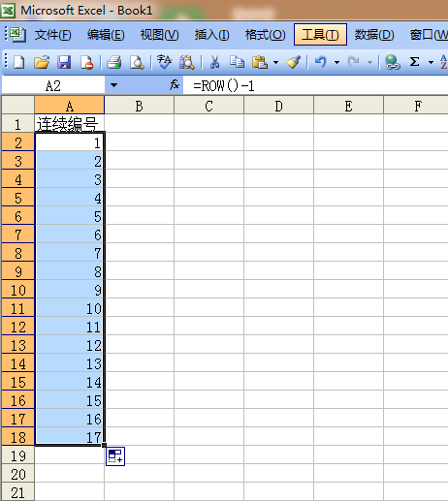Open the Redo history dropdown arrow
448x501 pixels.
(369, 62)
